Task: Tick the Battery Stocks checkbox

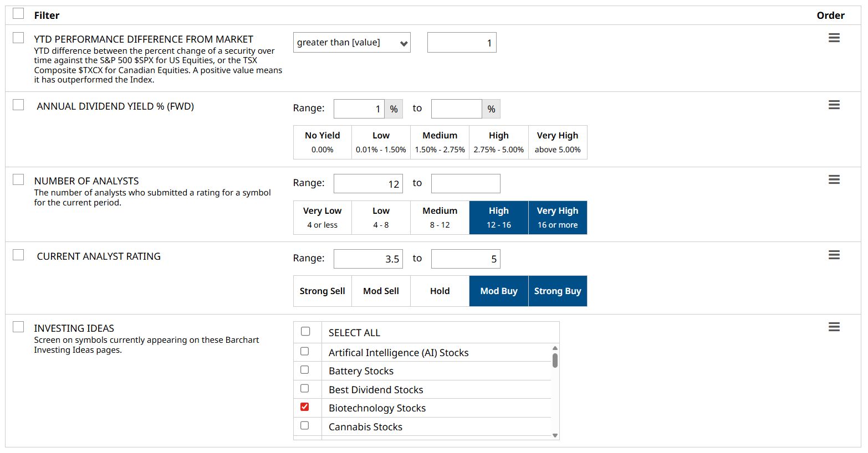Action: coord(305,370)
